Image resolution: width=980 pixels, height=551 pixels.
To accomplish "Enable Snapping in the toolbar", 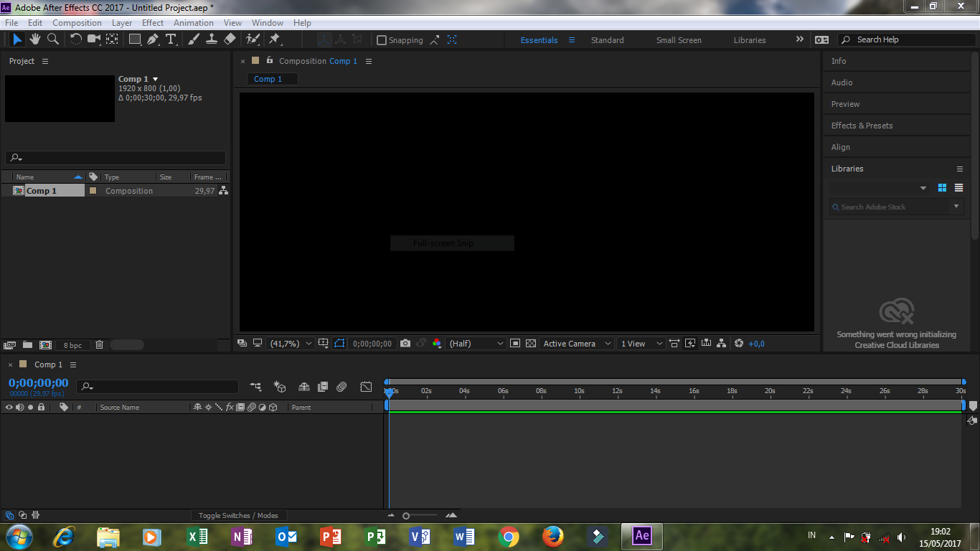I will [382, 39].
